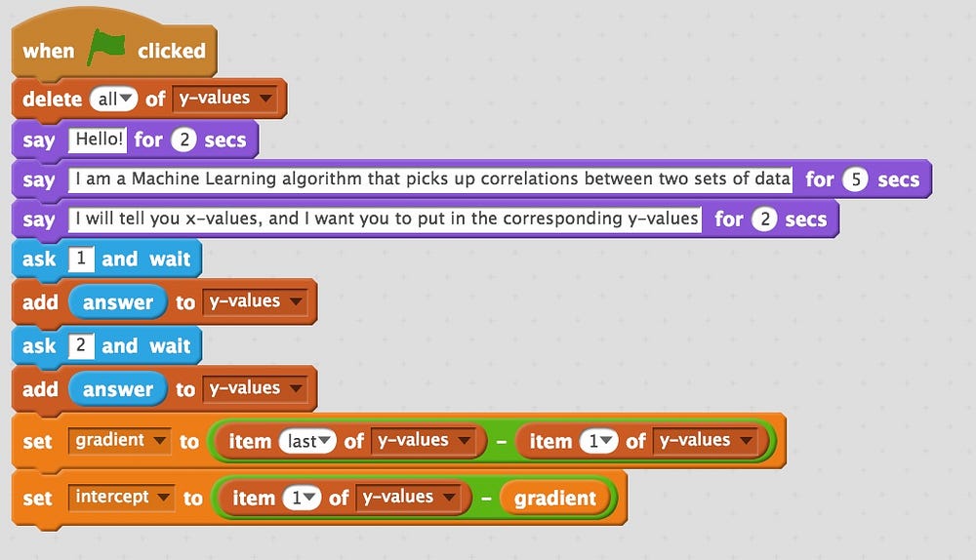
Task: Click the 'Hello!' text field
Action: pos(98,140)
